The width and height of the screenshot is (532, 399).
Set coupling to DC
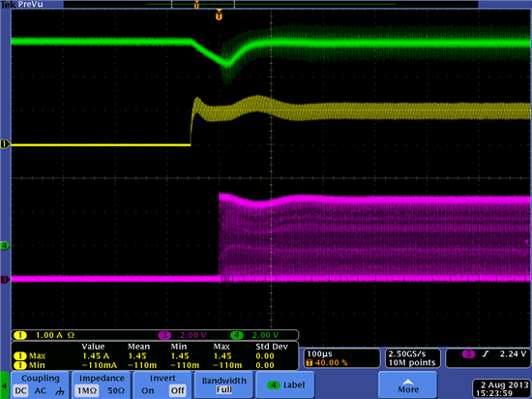(x=20, y=391)
